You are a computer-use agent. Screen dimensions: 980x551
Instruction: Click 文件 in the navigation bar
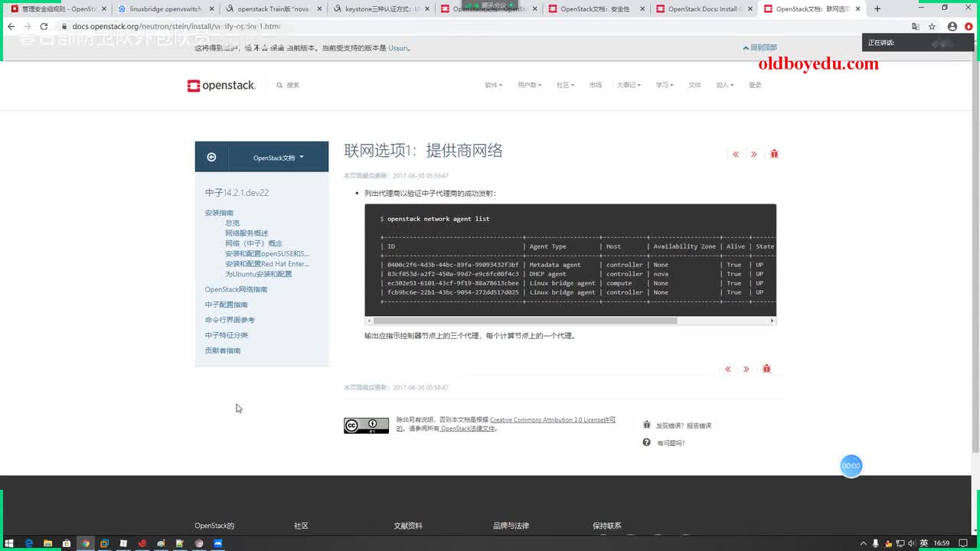694,85
